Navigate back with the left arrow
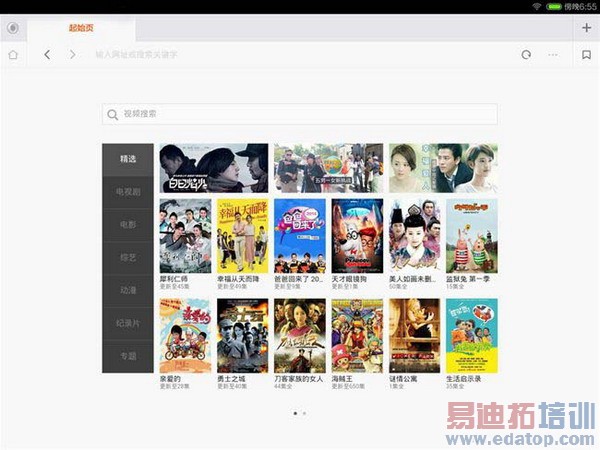The width and height of the screenshot is (600, 450). [47, 55]
